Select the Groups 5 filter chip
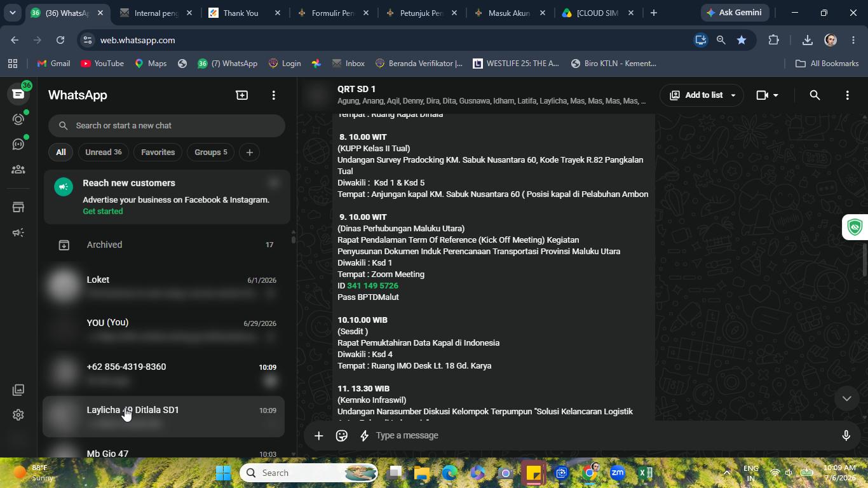The height and width of the screenshot is (488, 868). pos(211,152)
